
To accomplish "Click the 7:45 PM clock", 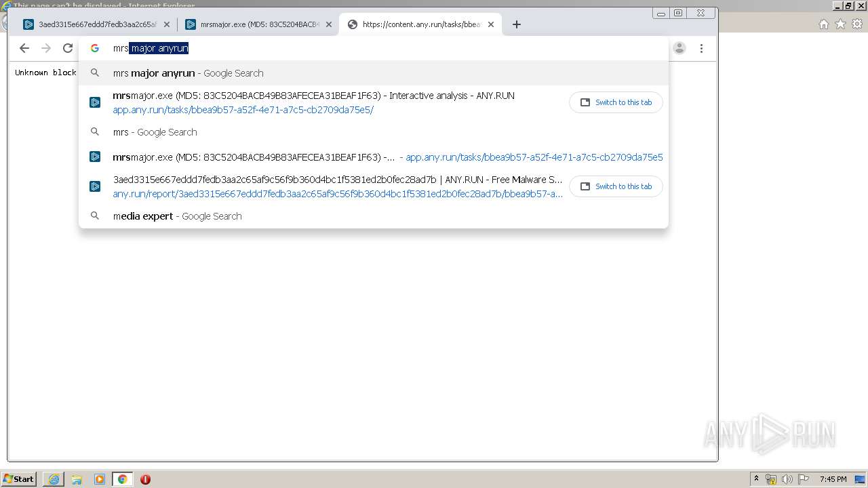I will point(833,479).
